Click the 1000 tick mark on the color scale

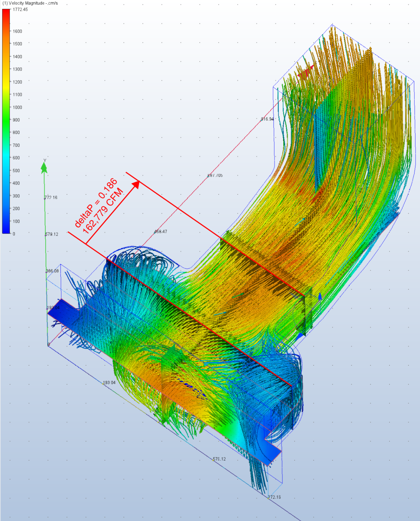click(18, 107)
